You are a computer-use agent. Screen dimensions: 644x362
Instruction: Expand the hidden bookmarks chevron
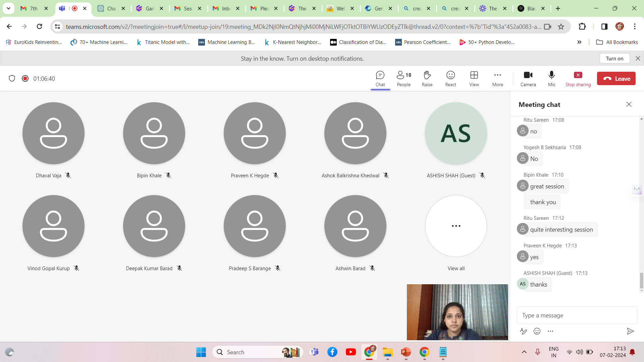[x=579, y=42]
